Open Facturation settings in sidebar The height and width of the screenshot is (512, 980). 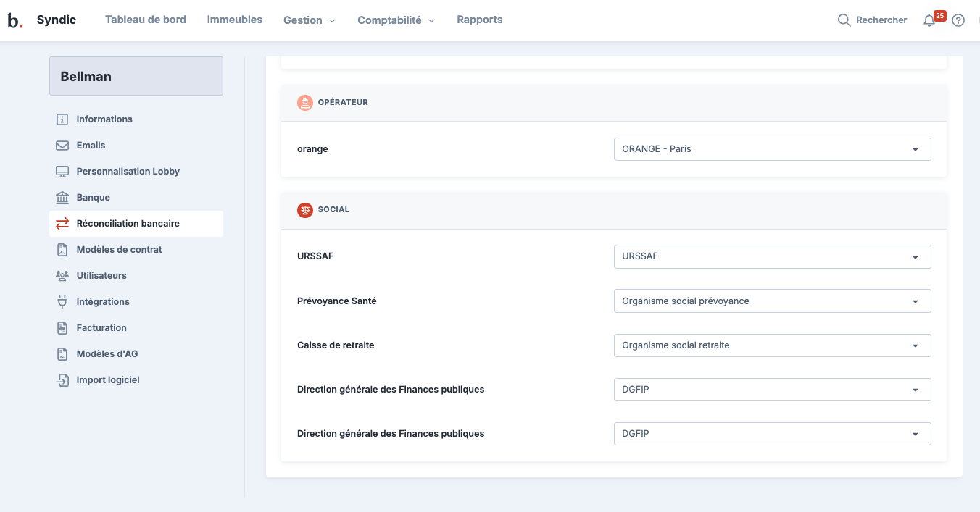coord(101,328)
